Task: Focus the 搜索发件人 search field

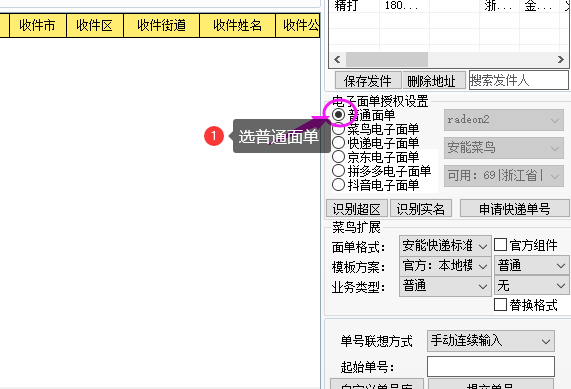Action: point(519,80)
